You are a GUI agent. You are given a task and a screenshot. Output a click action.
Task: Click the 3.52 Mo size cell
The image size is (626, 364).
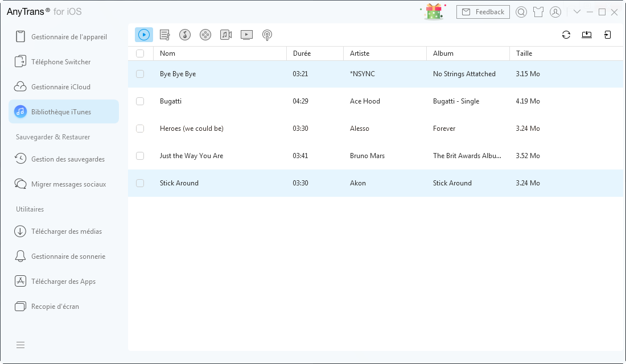[528, 156]
